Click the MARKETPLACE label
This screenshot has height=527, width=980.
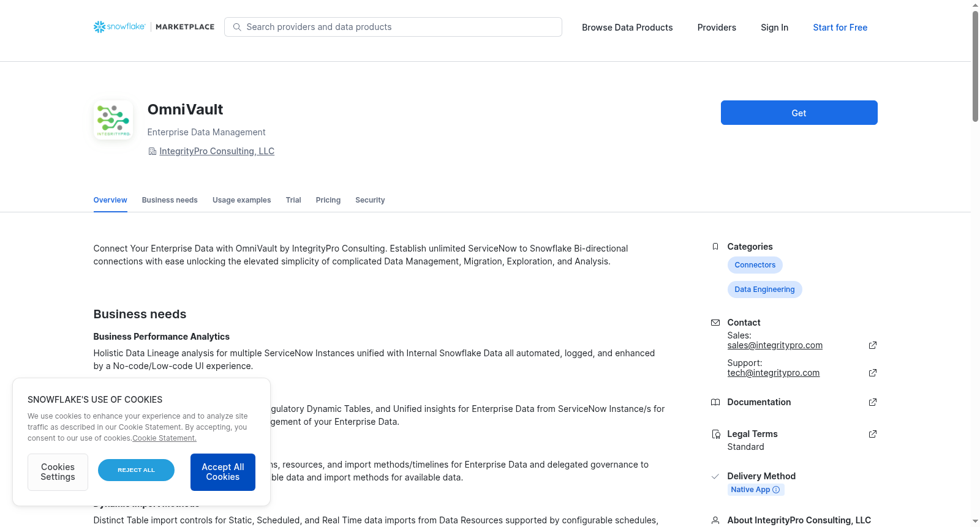tap(185, 27)
